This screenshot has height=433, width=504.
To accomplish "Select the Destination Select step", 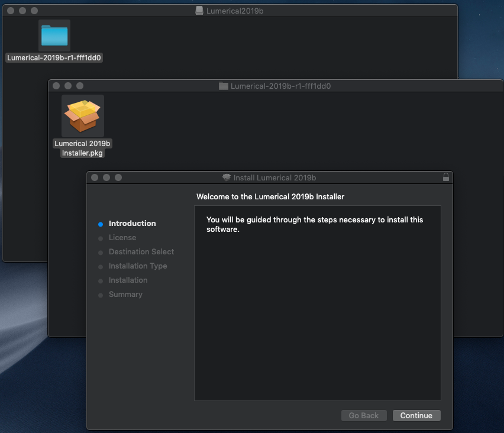I will coord(141,252).
